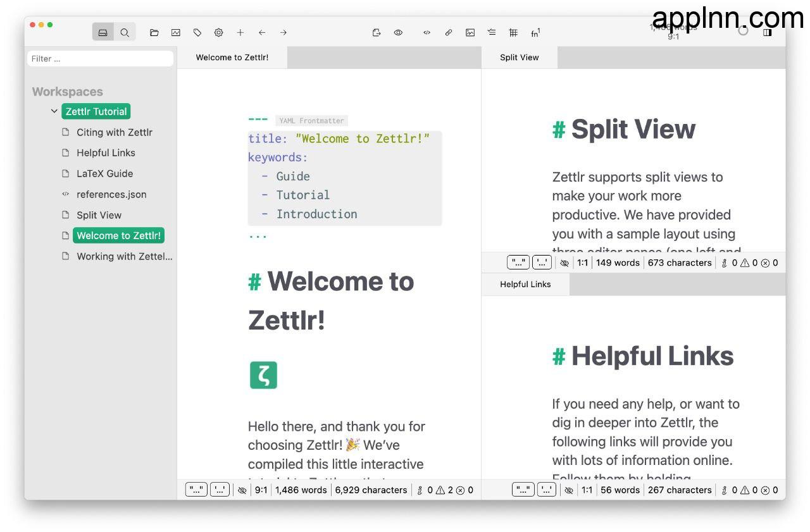This screenshot has height=532, width=810.
Task: Insert a code block using the code icon
Action: coord(427,32)
